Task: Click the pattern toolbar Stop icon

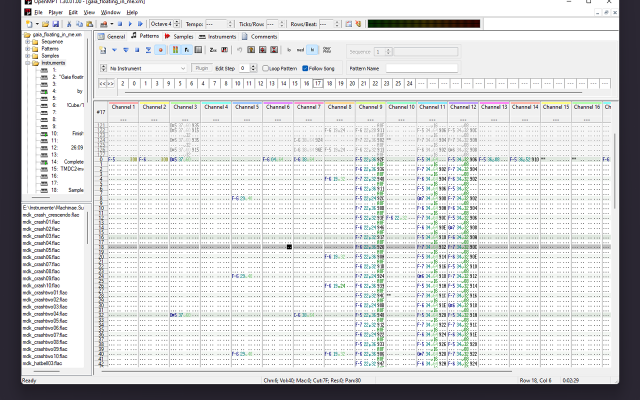Action: pos(137,50)
